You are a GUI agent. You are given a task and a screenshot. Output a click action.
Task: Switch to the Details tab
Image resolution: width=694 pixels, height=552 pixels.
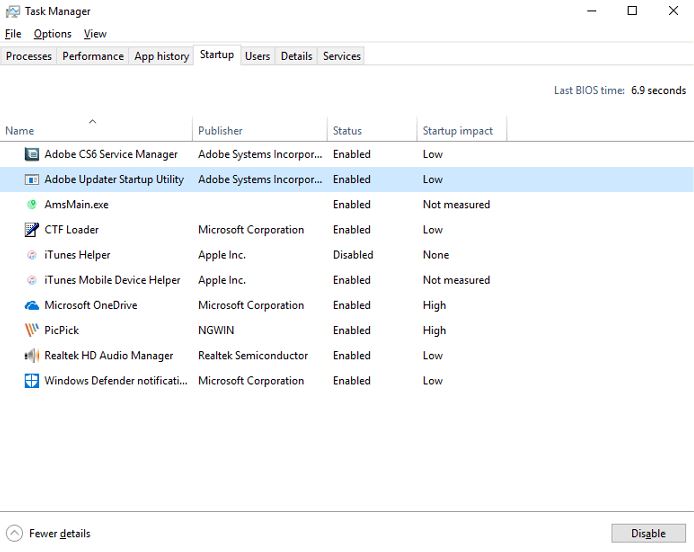click(x=297, y=56)
